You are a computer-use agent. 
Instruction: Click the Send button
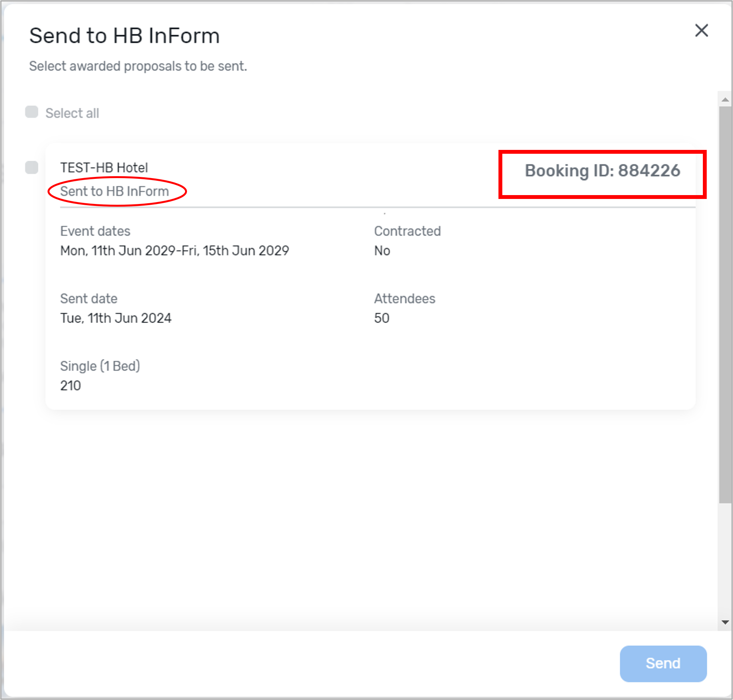tap(662, 663)
